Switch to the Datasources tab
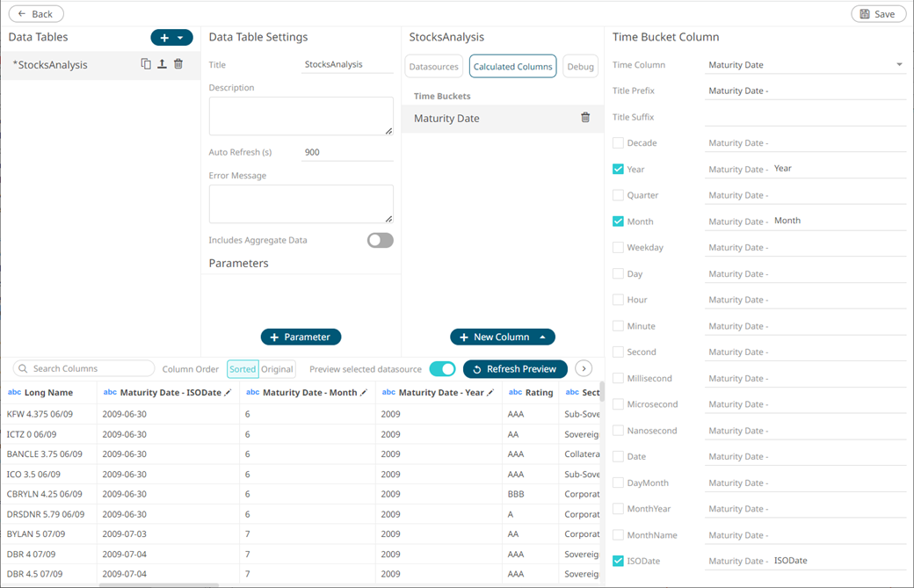This screenshot has height=588, width=914. (x=434, y=67)
